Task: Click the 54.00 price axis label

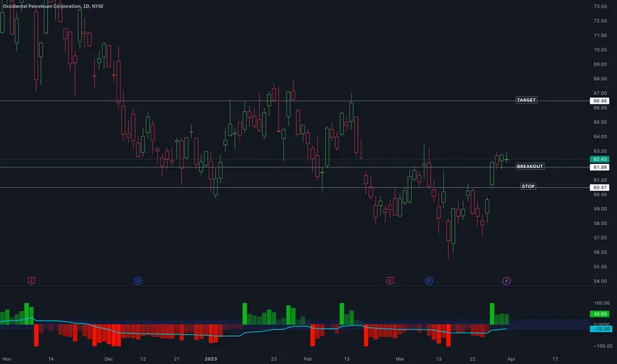Action: tap(600, 281)
